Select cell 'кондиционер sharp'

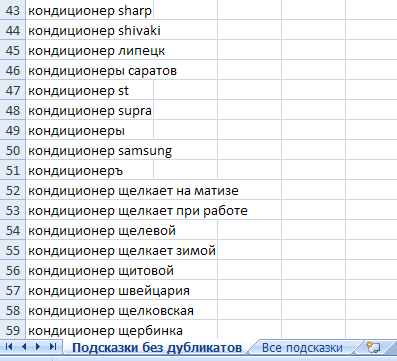coord(90,11)
